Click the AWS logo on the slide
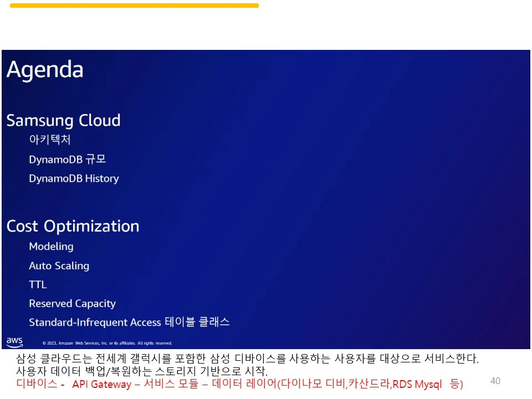This screenshot has height=399, width=532. 14,342
